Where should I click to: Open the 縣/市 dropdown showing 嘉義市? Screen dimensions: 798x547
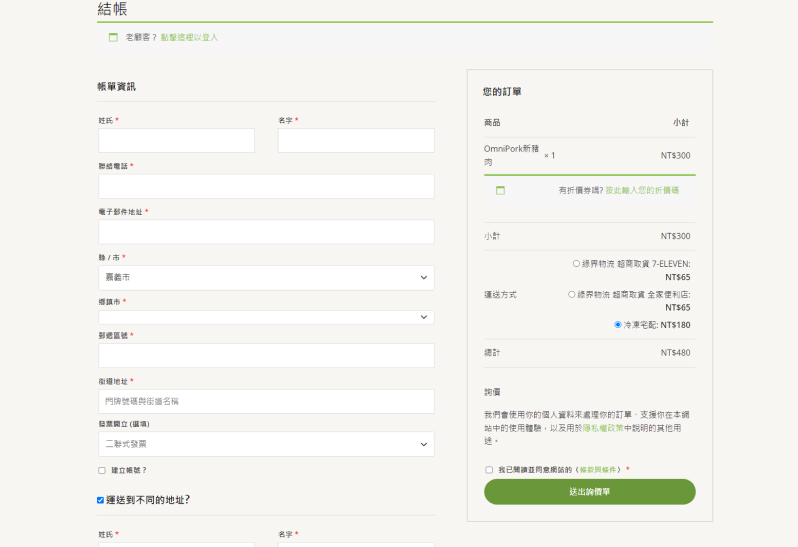(x=266, y=277)
